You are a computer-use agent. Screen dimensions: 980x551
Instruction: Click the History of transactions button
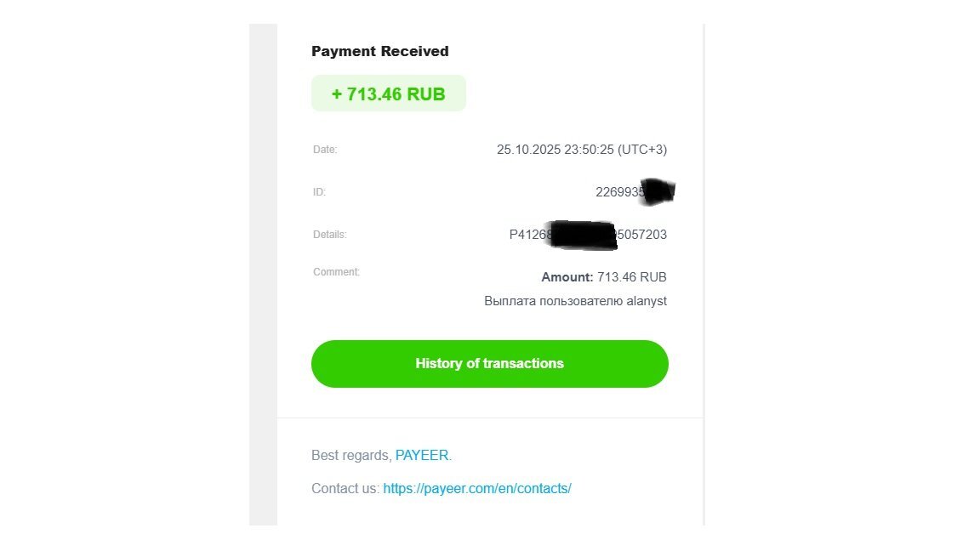coord(489,364)
